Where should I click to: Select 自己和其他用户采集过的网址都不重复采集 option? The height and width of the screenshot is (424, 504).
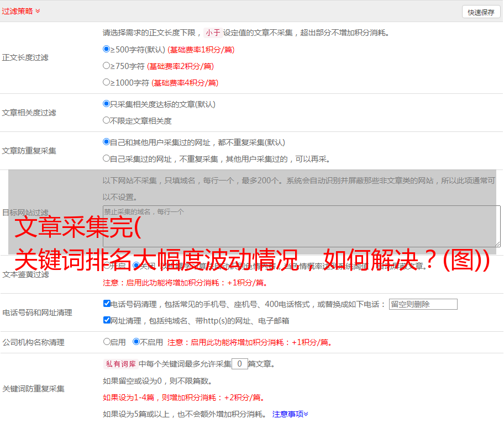107,142
